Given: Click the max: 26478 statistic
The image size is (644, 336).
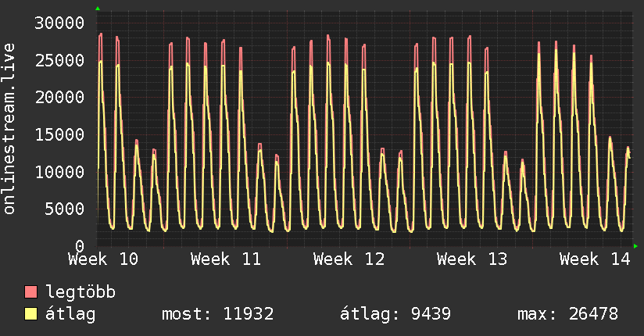Looking at the screenshot, I should [x=567, y=314].
